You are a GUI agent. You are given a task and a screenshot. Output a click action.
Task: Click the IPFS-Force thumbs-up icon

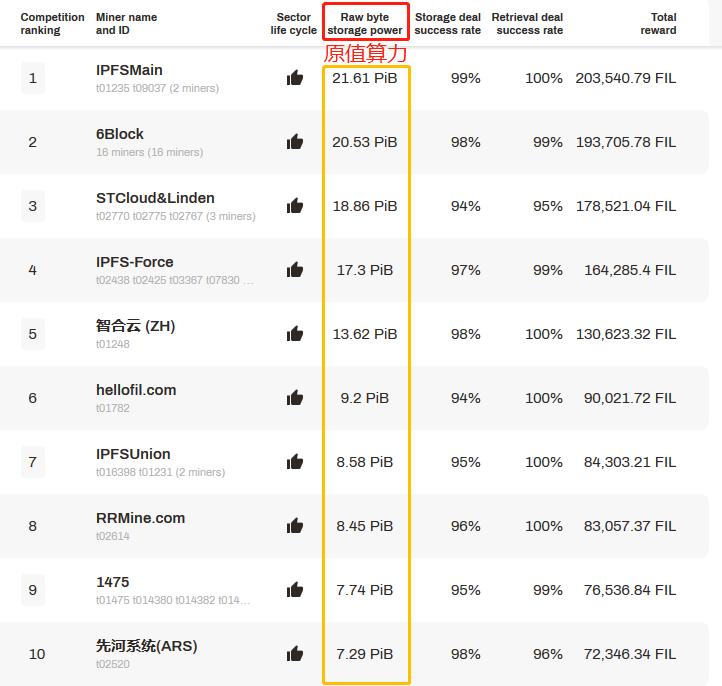tap(295, 270)
